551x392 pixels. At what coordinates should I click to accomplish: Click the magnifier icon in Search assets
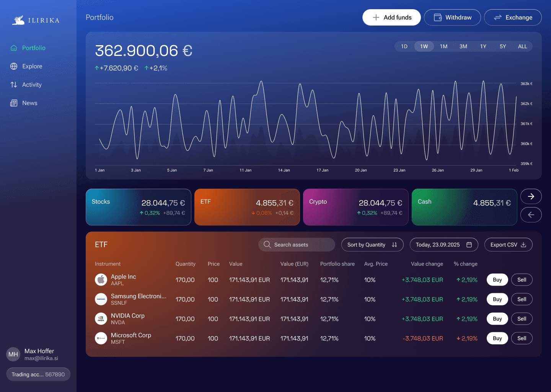[267, 245]
